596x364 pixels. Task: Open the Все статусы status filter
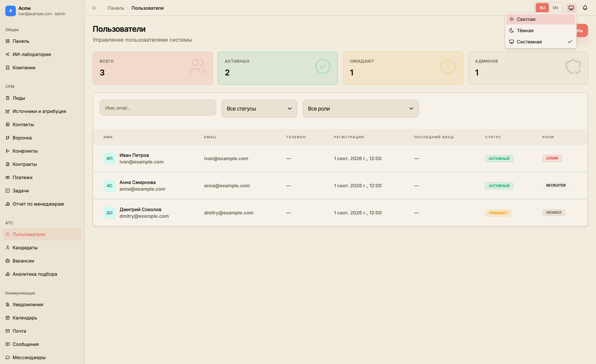tap(259, 109)
